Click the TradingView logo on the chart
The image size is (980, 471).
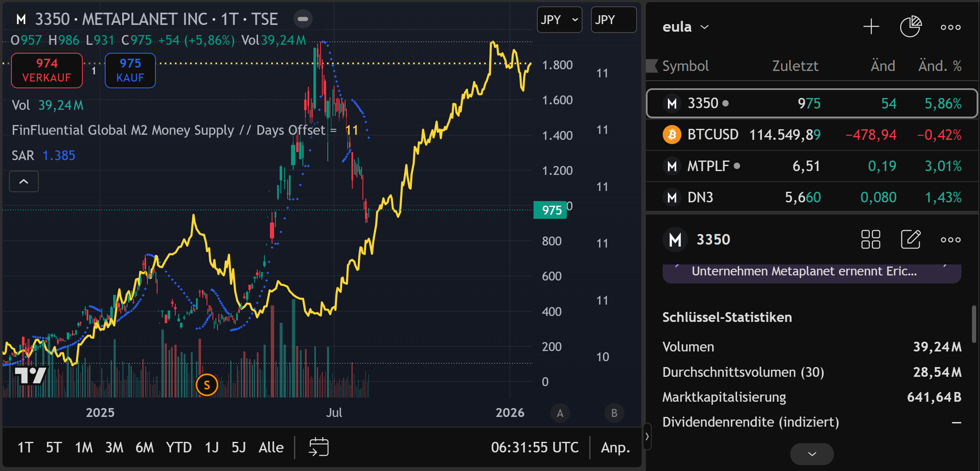[x=30, y=375]
